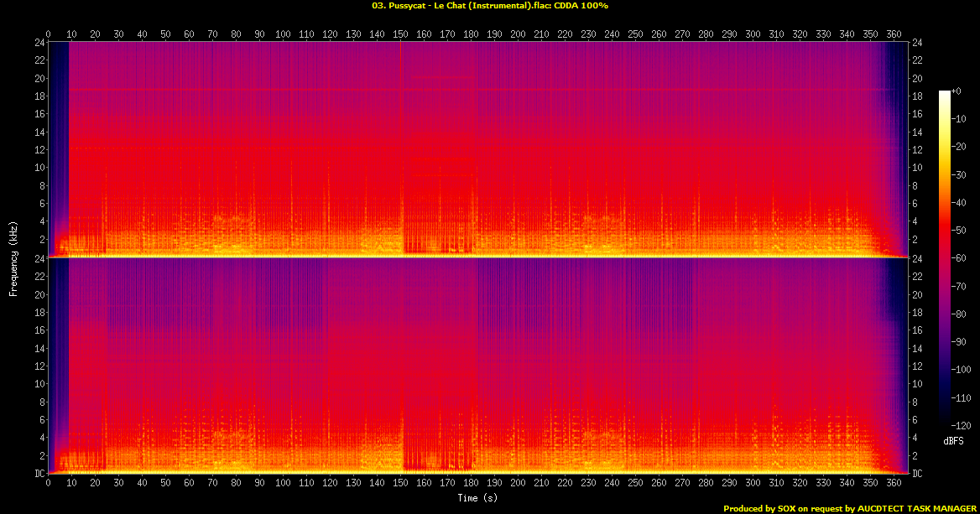
Task: Click the "Produced by SOX on request" footer text
Action: 781,508
